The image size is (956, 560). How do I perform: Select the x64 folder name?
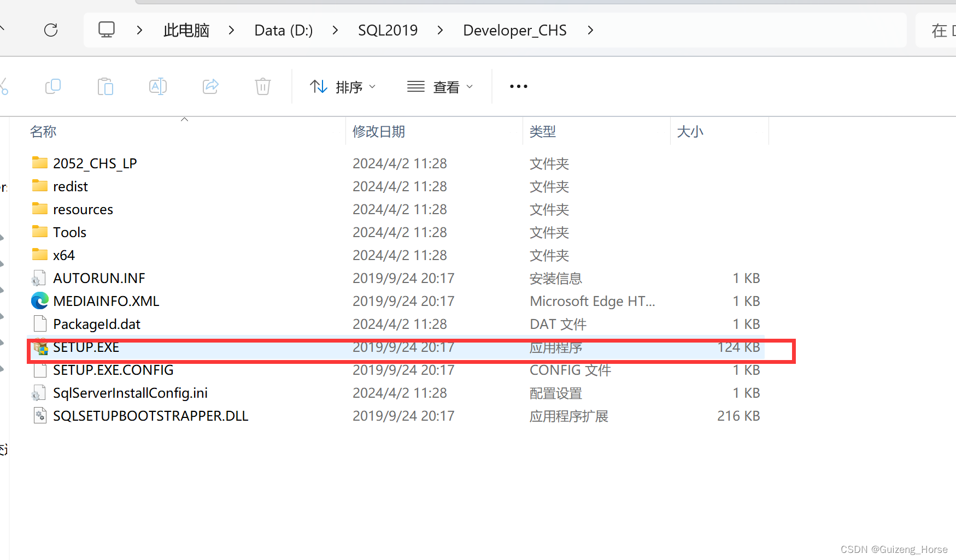[64, 255]
